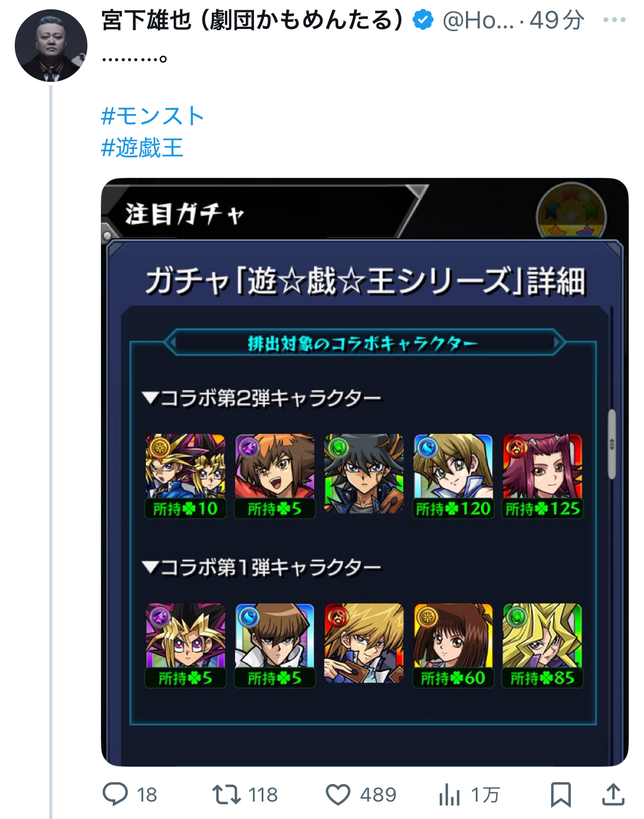Viewport: 644px width, 819px height.
Task: Open 宮下雄也's profile avatar
Action: (x=51, y=45)
